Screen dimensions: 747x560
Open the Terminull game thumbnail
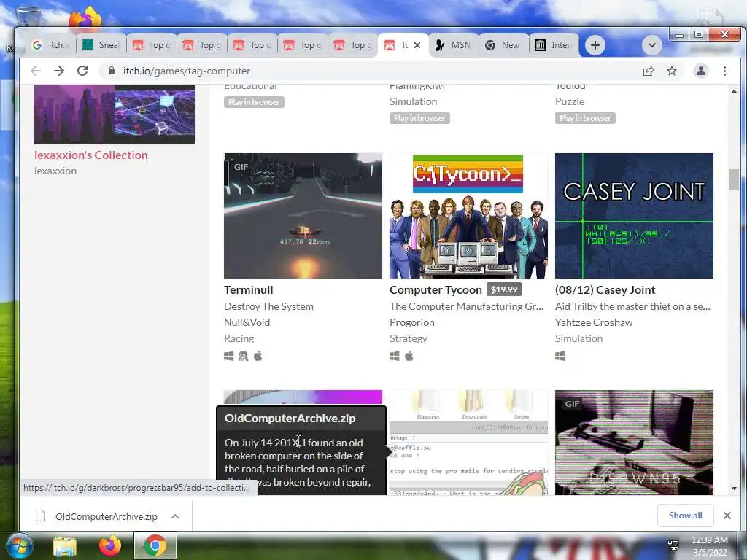[x=303, y=216]
